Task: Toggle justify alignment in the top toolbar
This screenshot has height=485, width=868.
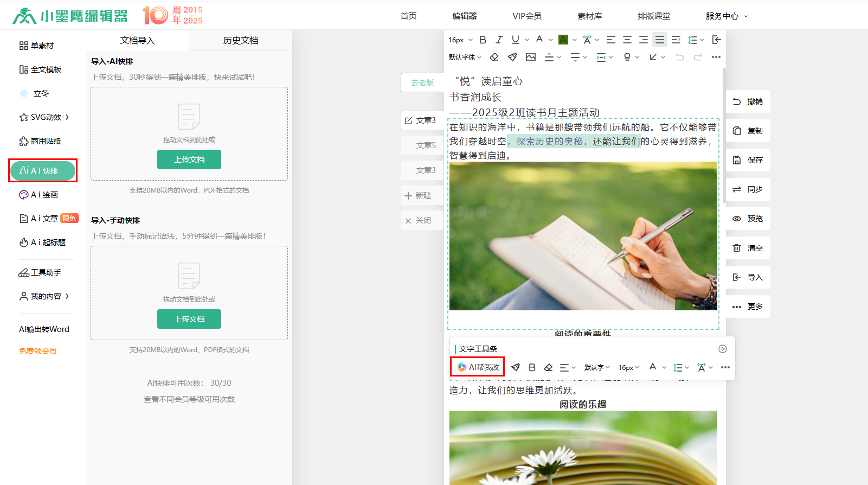Action: (x=659, y=40)
